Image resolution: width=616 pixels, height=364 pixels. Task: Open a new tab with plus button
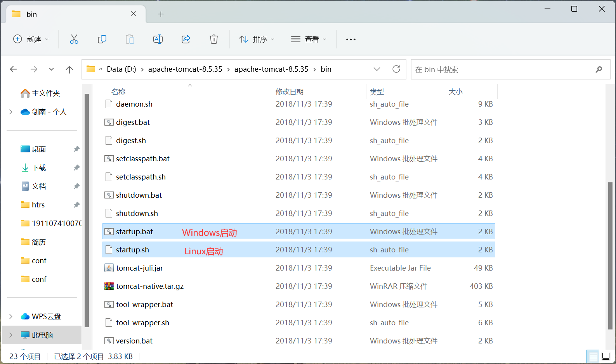tap(161, 14)
